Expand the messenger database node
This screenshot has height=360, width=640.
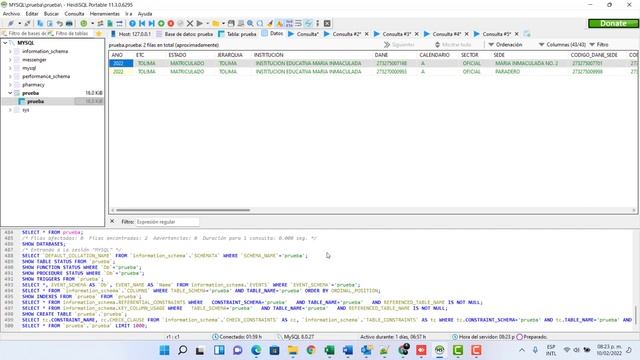click(10, 60)
